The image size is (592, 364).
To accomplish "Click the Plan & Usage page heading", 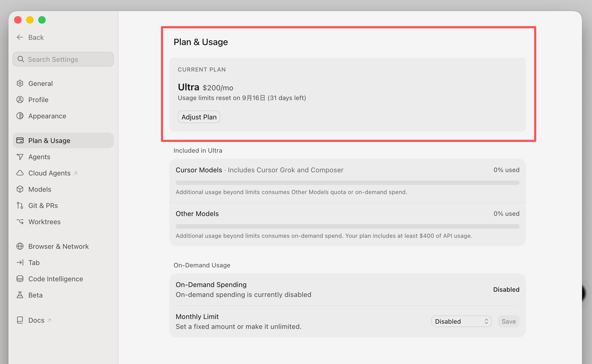I will coord(201,42).
